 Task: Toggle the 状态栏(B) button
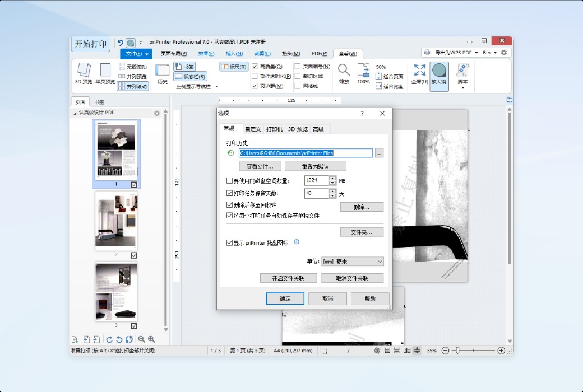point(191,77)
